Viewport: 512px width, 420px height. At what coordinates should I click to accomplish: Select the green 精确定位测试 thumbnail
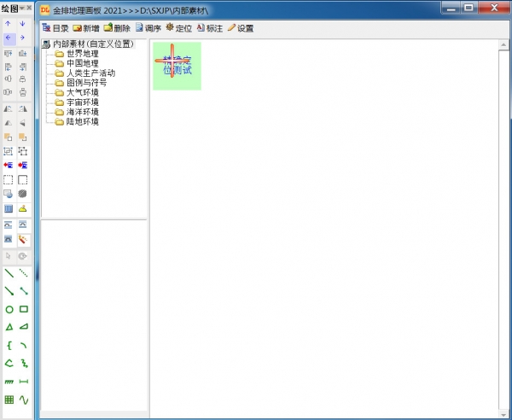click(x=177, y=66)
